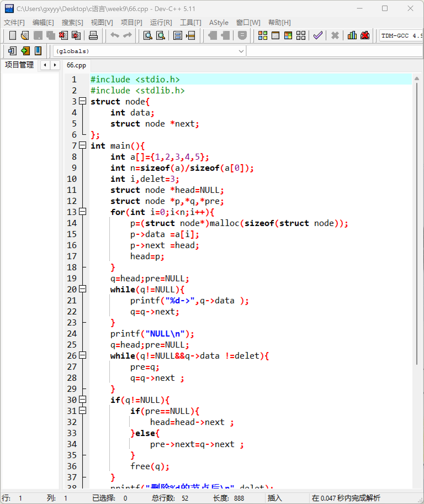Image resolution: width=424 pixels, height=504 pixels.
Task: Click right arrow of project panel tabs
Action: click(x=55, y=65)
